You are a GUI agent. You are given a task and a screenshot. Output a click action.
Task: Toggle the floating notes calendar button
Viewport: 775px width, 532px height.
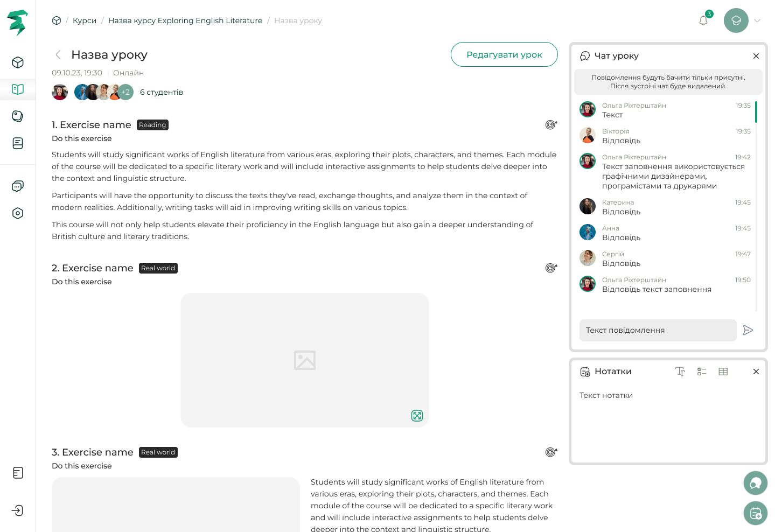755,513
